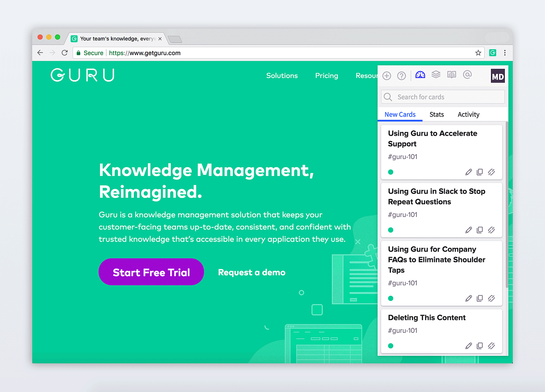Image resolution: width=545 pixels, height=392 pixels.
Task: Click green status dot on Accelerate Support card
Action: pos(391,172)
